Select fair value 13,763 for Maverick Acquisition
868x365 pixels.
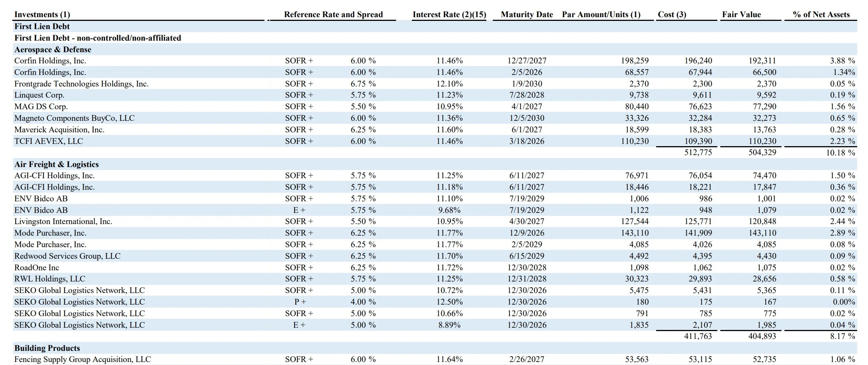click(x=764, y=130)
